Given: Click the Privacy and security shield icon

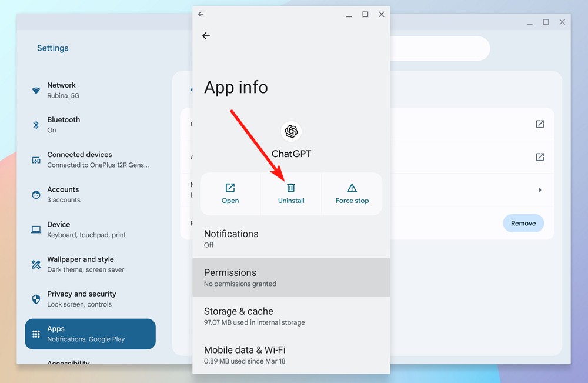Looking at the screenshot, I should pyautogui.click(x=36, y=298).
